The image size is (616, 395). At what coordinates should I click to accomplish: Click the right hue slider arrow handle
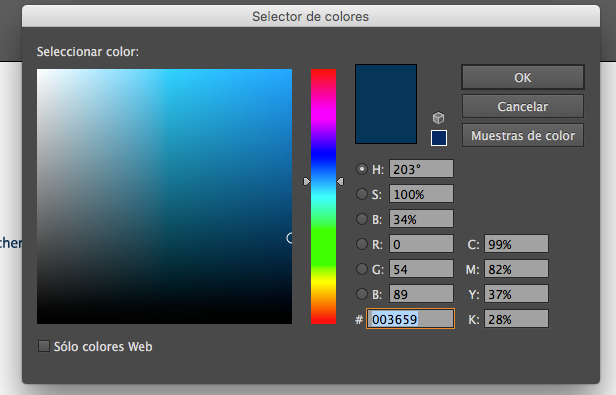coord(340,181)
